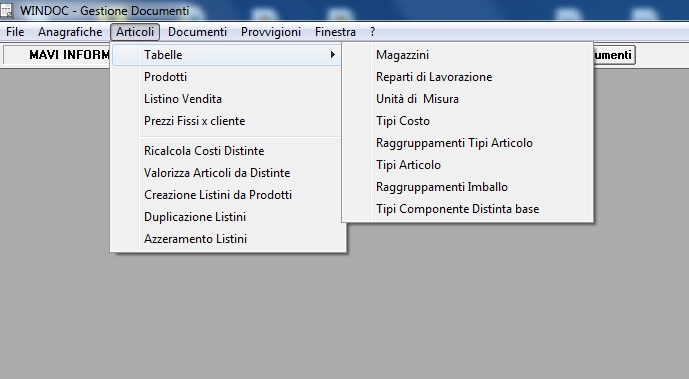The image size is (689, 379).
Task: Open the Anagrafiche menu
Action: 70,32
